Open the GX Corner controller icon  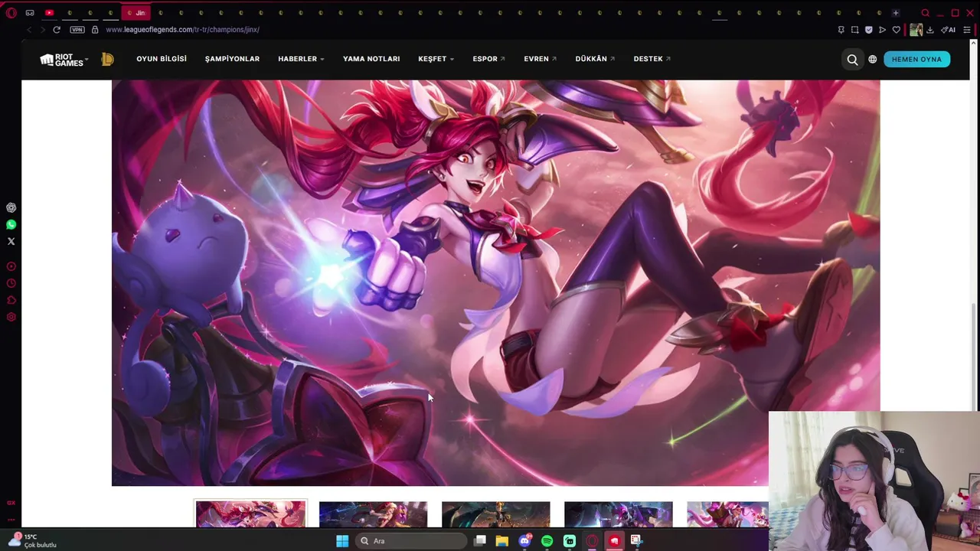point(30,13)
